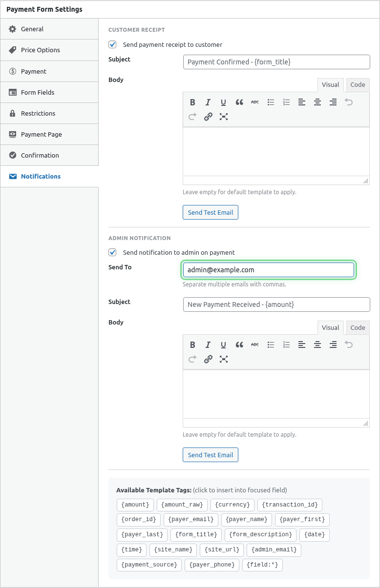The width and height of the screenshot is (380, 588).
Task: Undo last change in admin body editor
Action: pyautogui.click(x=349, y=345)
